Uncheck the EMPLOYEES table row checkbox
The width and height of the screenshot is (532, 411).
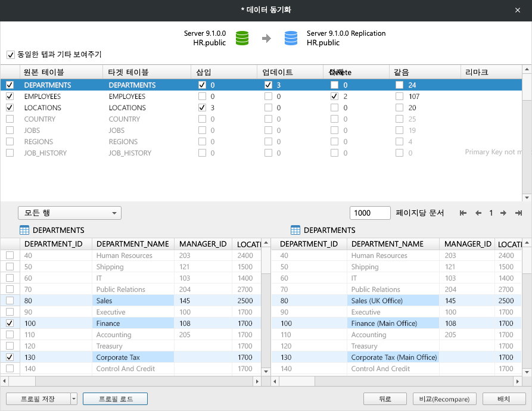pyautogui.click(x=10, y=96)
